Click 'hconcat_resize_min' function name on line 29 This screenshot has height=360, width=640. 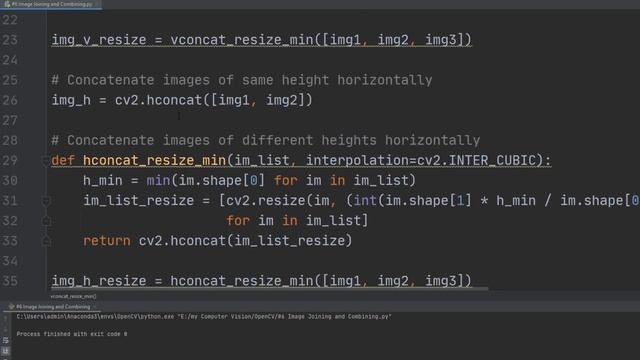coord(155,161)
